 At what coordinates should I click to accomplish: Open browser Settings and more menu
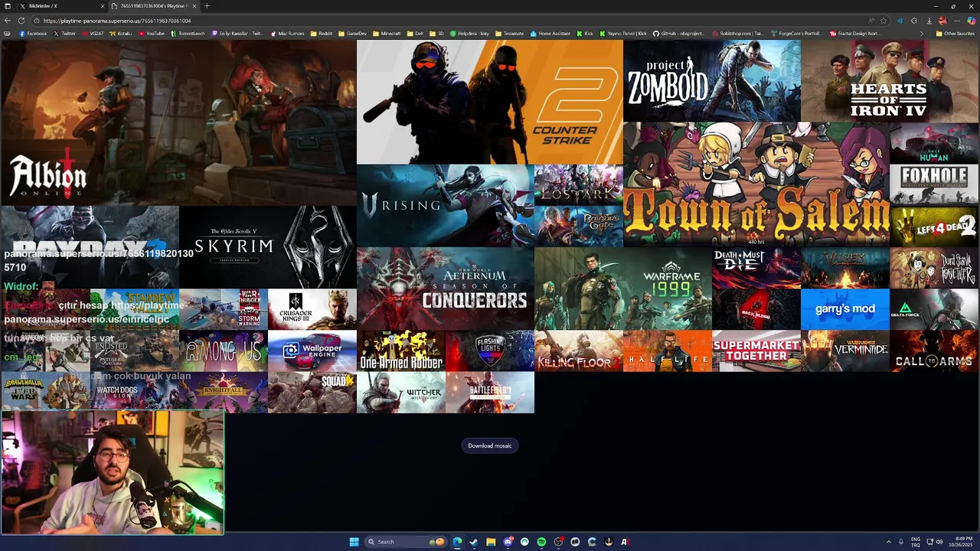tap(958, 21)
